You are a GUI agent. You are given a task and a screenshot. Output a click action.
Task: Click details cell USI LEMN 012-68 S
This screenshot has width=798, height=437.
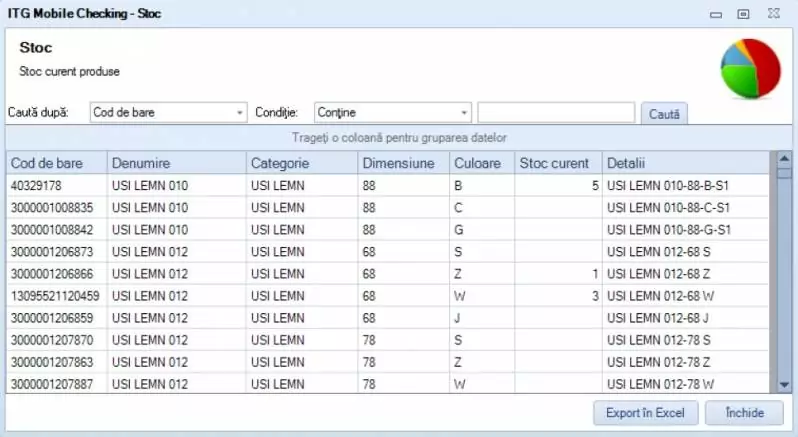coord(686,252)
